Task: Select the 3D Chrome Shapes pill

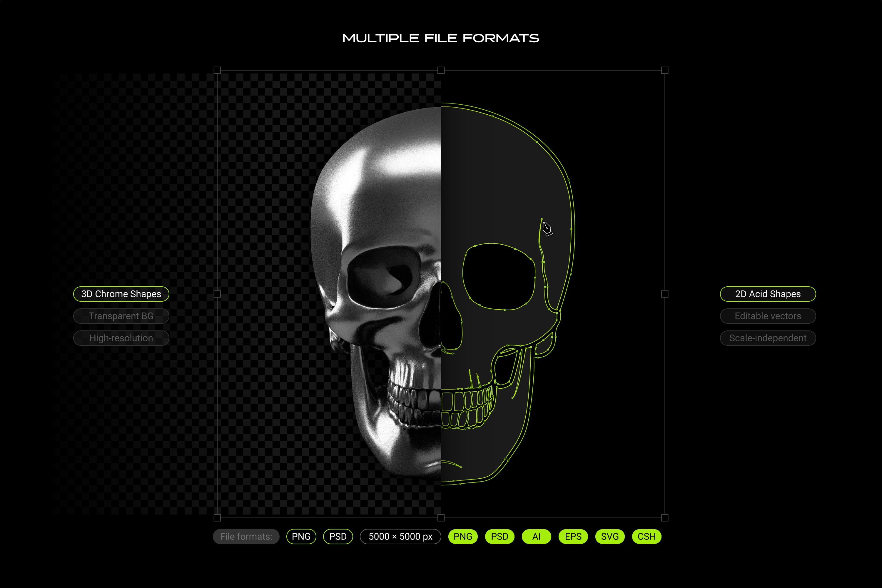Action: [121, 294]
